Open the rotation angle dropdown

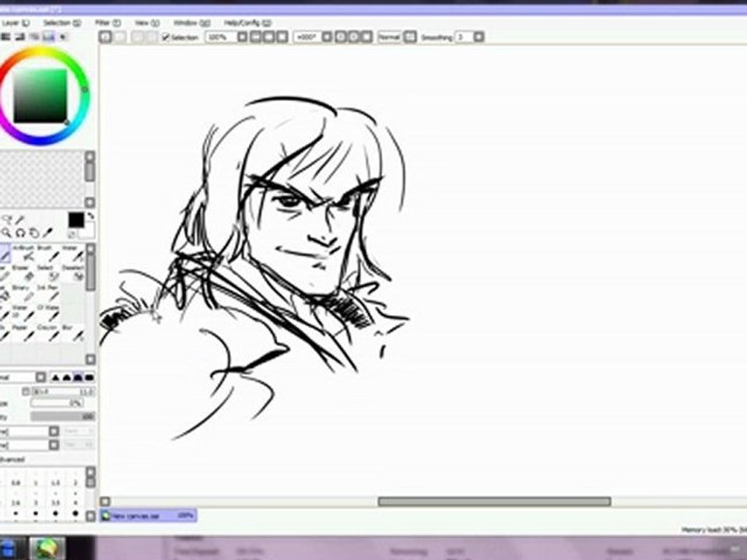click(327, 37)
